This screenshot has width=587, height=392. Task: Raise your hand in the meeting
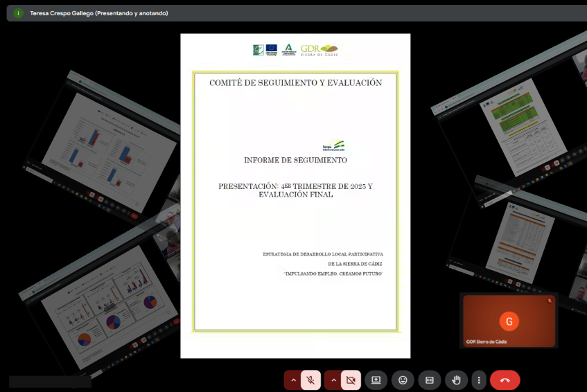456,380
